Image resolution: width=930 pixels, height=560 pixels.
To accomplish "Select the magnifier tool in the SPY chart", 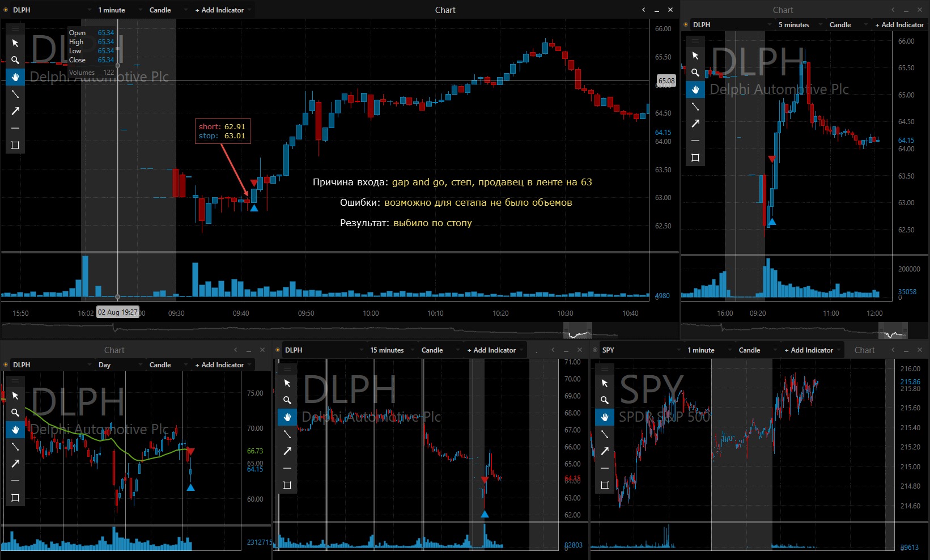I will [x=605, y=400].
